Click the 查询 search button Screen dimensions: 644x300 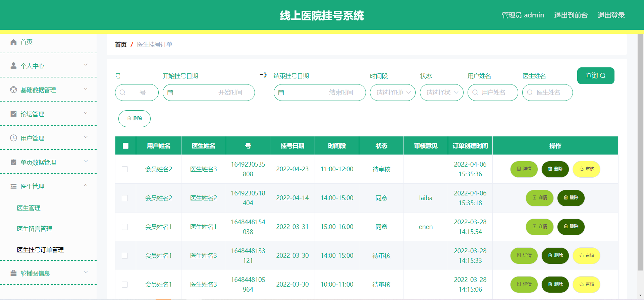(596, 76)
